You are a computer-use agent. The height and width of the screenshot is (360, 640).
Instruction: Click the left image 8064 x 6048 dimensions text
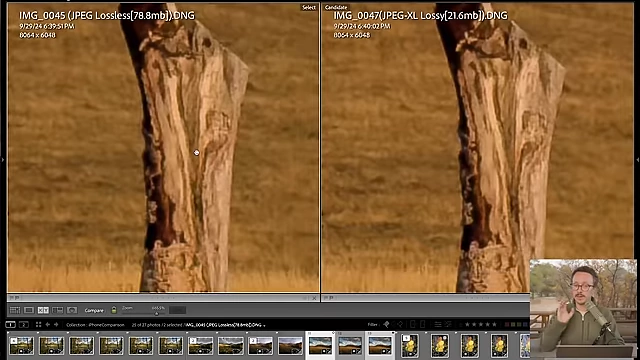click(x=37, y=35)
